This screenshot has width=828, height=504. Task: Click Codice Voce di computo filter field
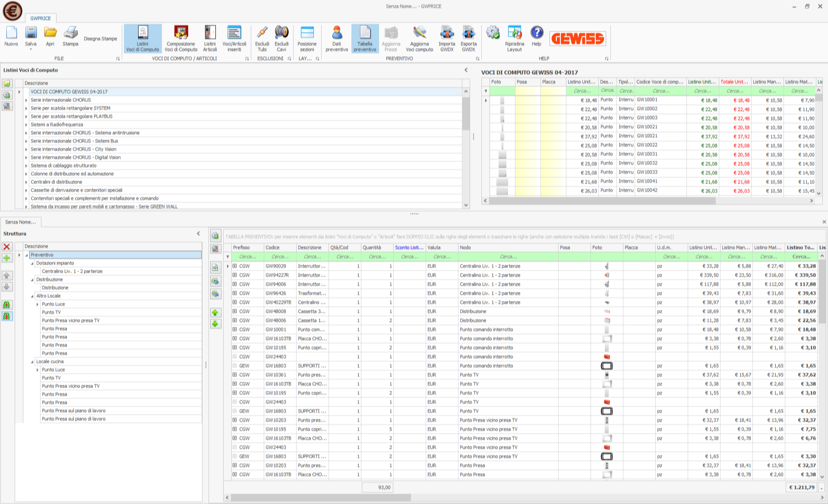click(661, 91)
